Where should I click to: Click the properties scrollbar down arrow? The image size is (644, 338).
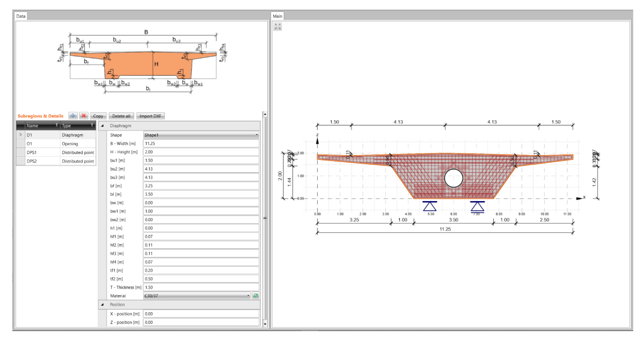[x=265, y=324]
